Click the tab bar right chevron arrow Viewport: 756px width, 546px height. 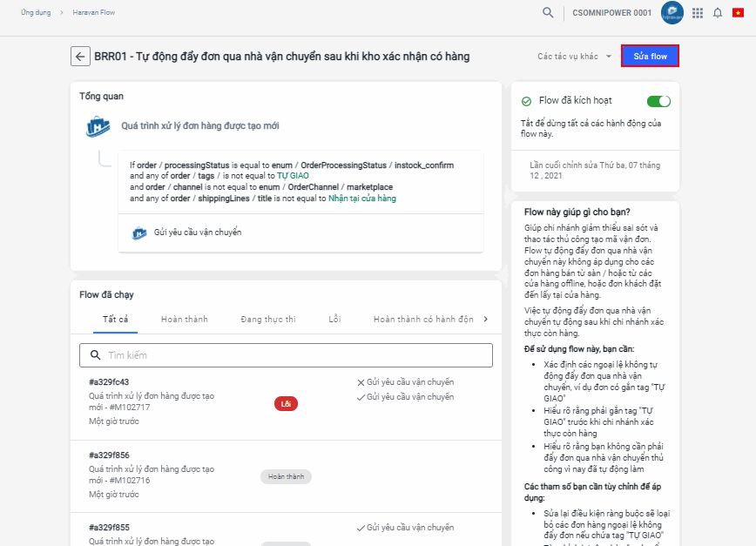[x=485, y=319]
